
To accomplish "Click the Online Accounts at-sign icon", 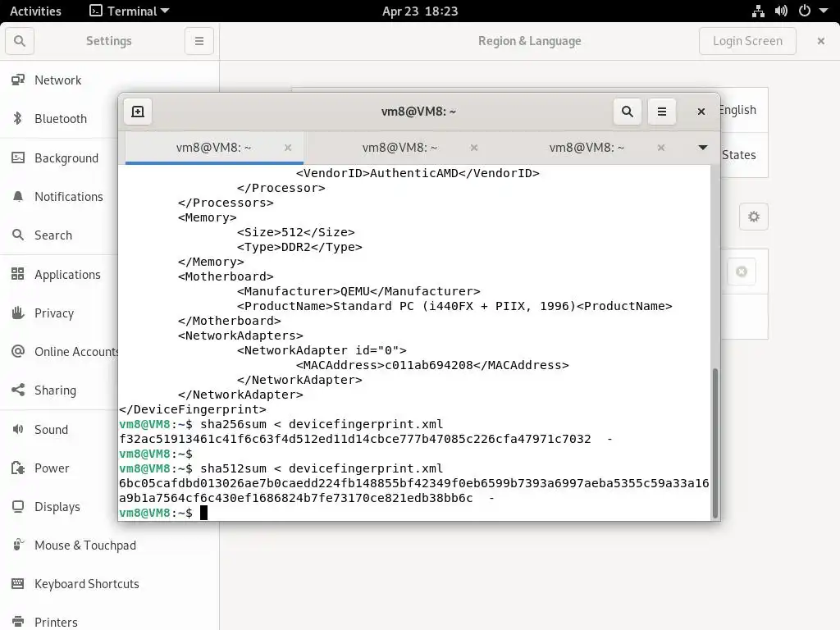I will (18, 351).
